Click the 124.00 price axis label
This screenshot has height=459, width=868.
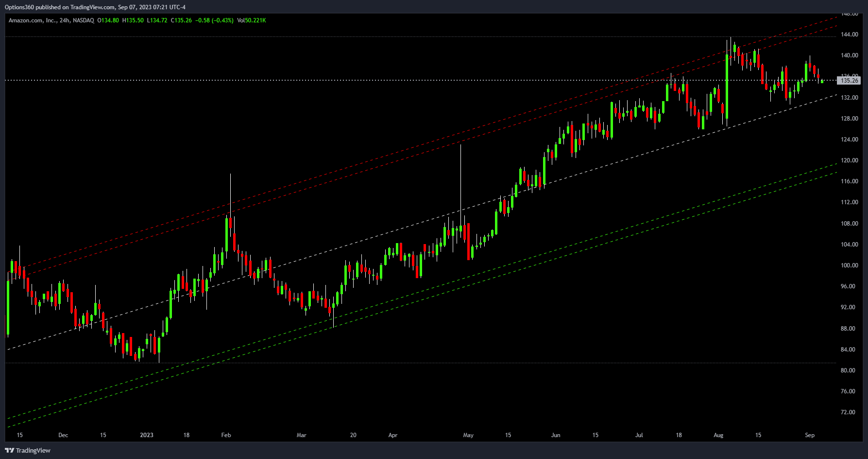[849, 140]
